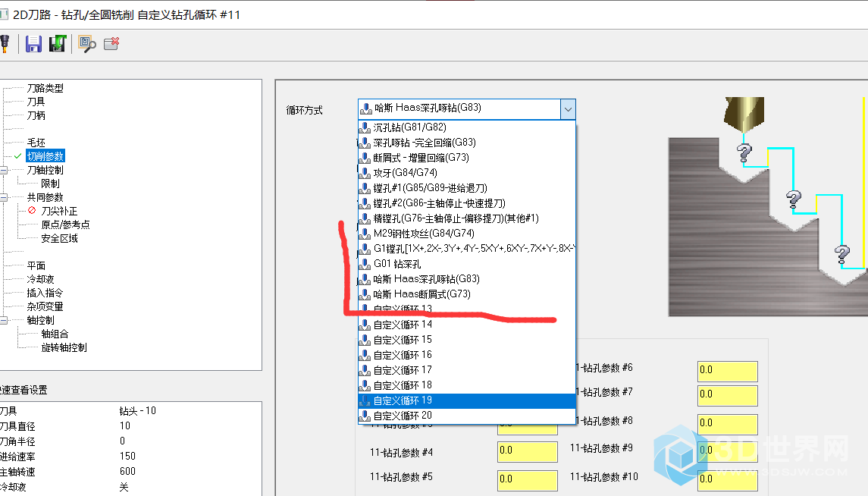Select 自定义循环 20

(x=467, y=416)
